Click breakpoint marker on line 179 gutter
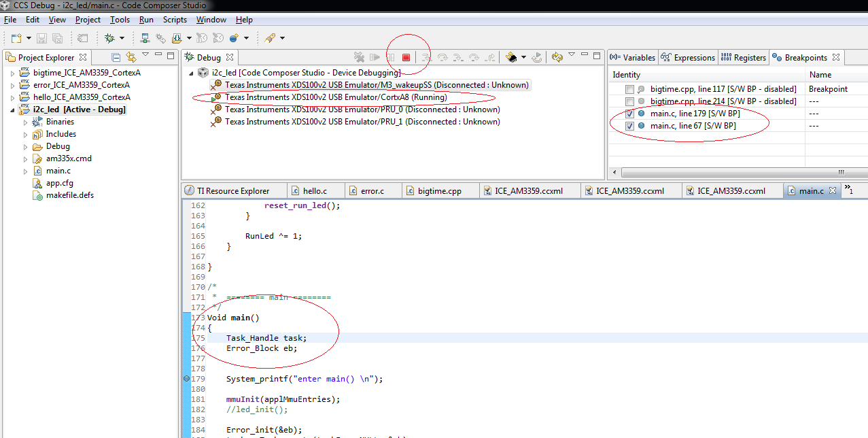This screenshot has height=438, width=868. [x=186, y=379]
